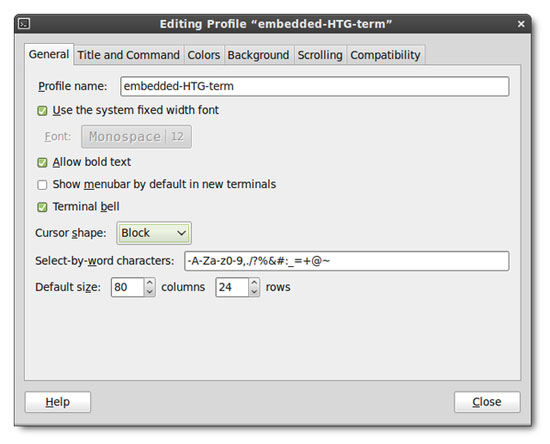Open the Title and Command tab
This screenshot has width=550, height=444.
pos(128,55)
